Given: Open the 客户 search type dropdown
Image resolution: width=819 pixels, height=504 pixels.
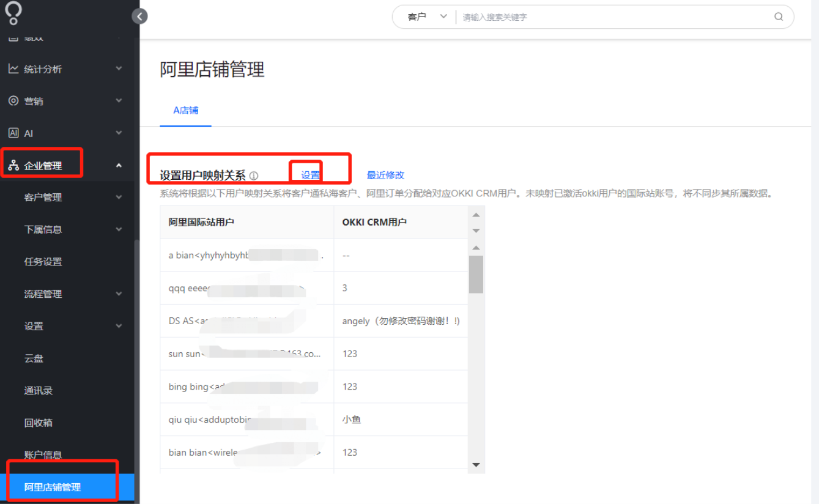Looking at the screenshot, I should [428, 17].
